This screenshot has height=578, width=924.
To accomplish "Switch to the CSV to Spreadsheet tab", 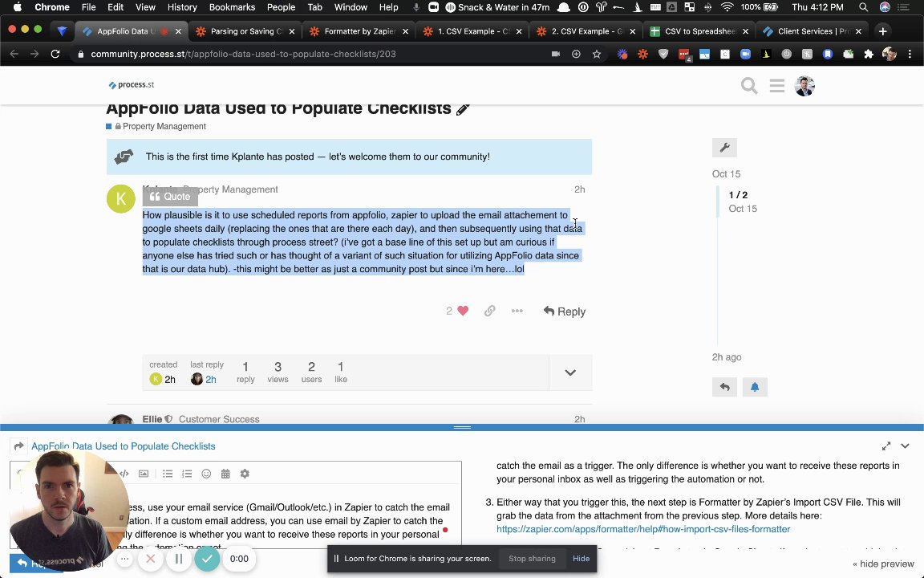I will pyautogui.click(x=699, y=31).
